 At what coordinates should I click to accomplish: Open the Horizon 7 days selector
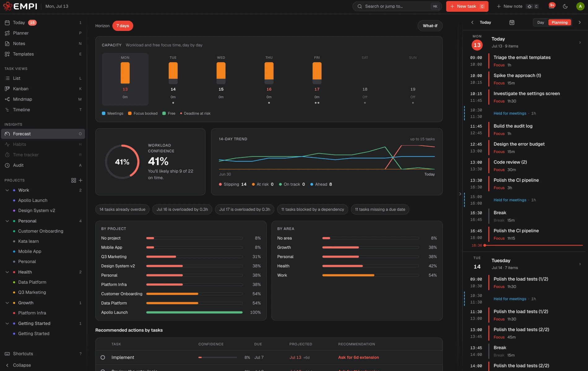pyautogui.click(x=123, y=26)
